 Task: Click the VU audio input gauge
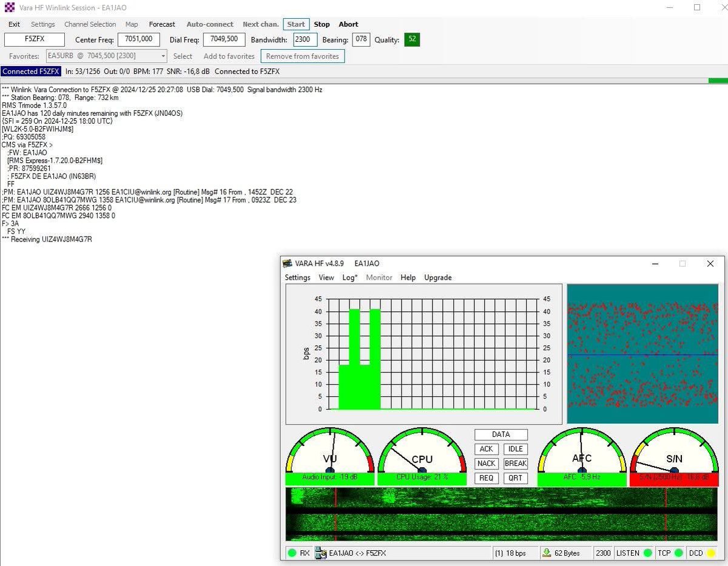coord(330,450)
